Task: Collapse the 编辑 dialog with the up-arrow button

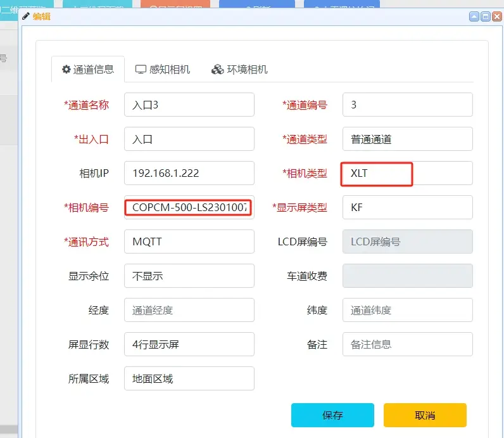Action: point(474,16)
